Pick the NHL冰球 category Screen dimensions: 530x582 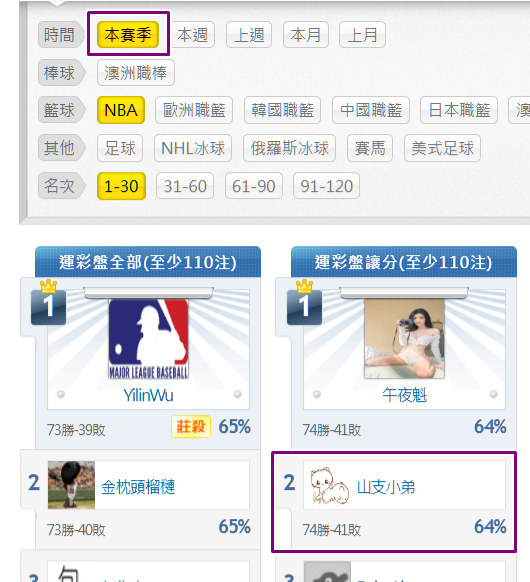point(193,148)
